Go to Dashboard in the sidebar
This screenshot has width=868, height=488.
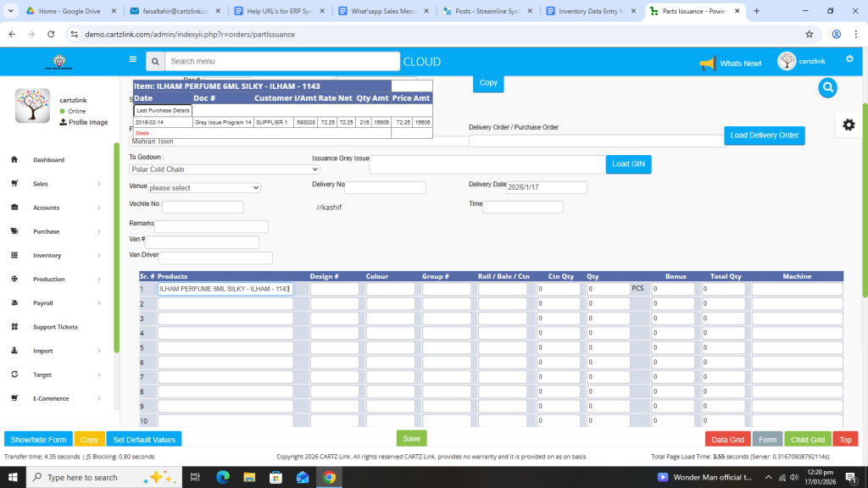coord(48,159)
